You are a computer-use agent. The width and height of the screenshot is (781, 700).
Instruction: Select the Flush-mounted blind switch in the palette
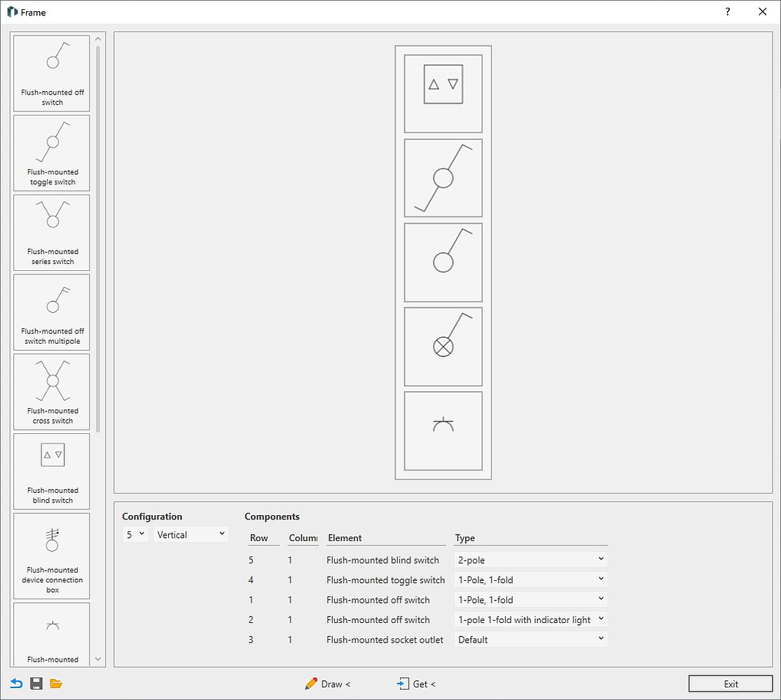point(52,471)
